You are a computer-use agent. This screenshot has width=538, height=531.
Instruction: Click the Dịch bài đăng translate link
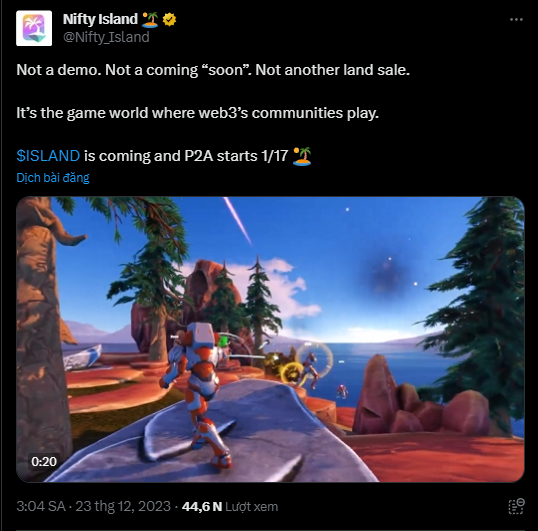click(53, 178)
